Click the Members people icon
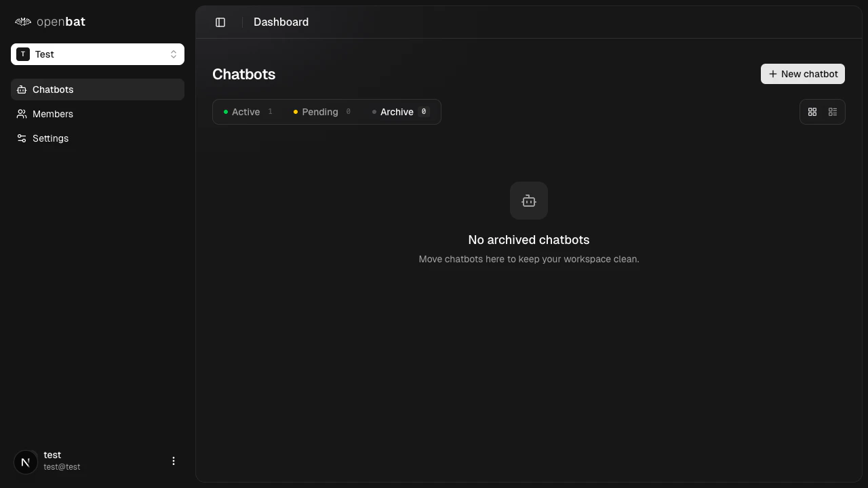 pos(21,114)
